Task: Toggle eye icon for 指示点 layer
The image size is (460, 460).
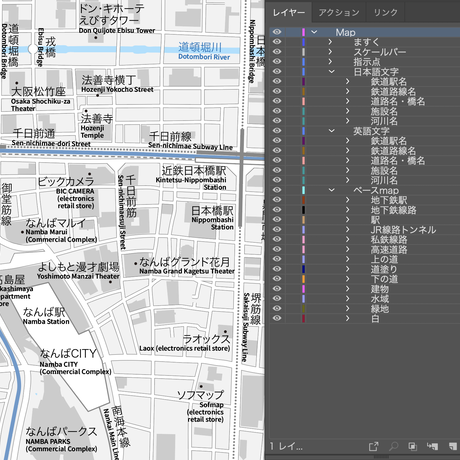Action: point(277,61)
